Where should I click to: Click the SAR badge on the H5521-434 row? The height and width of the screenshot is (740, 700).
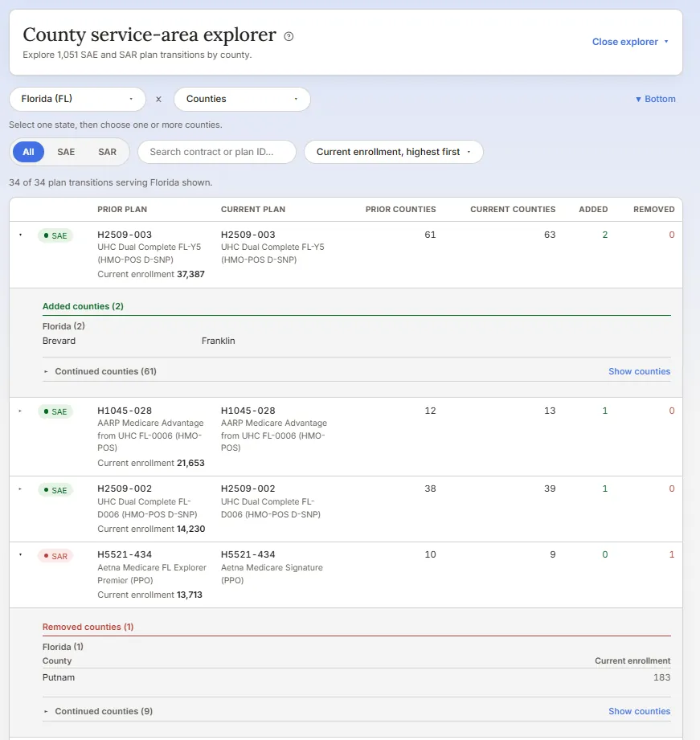tap(55, 556)
